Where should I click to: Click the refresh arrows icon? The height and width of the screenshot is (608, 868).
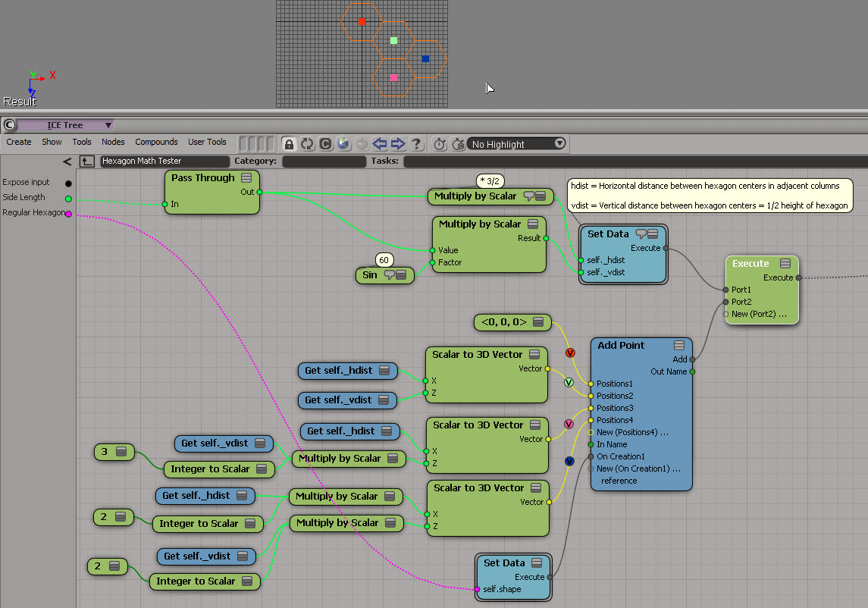point(307,144)
